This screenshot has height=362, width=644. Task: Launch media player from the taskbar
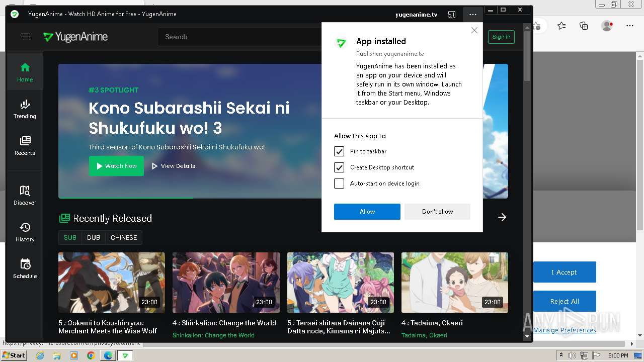tap(74, 355)
